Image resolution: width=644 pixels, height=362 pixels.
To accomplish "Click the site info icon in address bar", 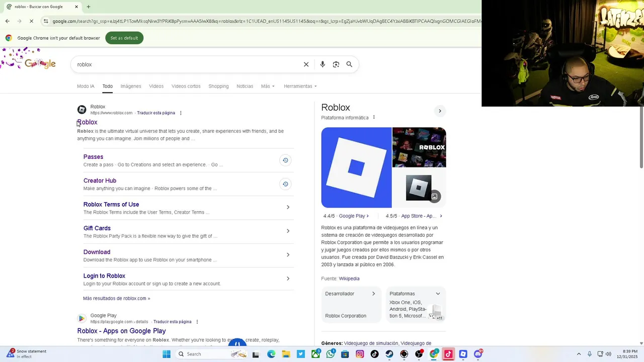I will [46, 21].
